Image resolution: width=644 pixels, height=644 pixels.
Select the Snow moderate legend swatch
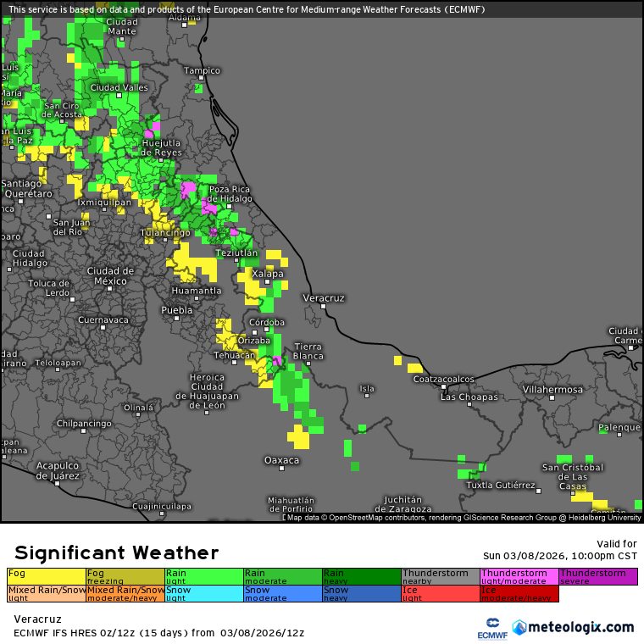click(283, 593)
